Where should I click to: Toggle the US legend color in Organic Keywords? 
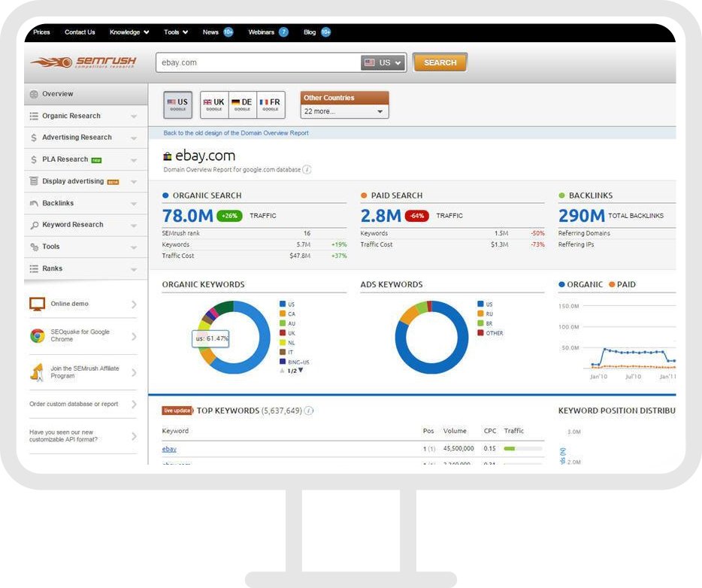(x=283, y=304)
